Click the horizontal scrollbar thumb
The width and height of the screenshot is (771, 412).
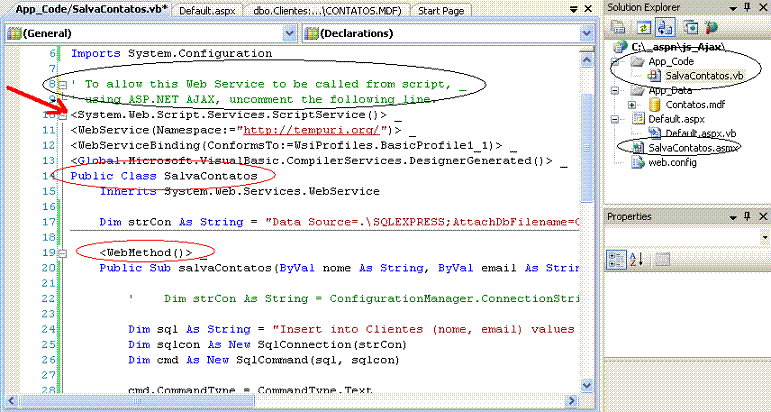(137, 401)
